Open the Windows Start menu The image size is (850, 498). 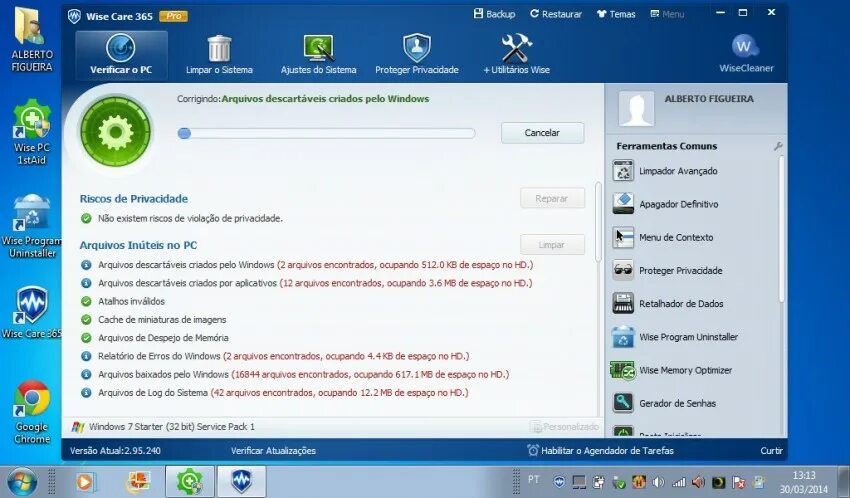pyautogui.click(x=21, y=482)
